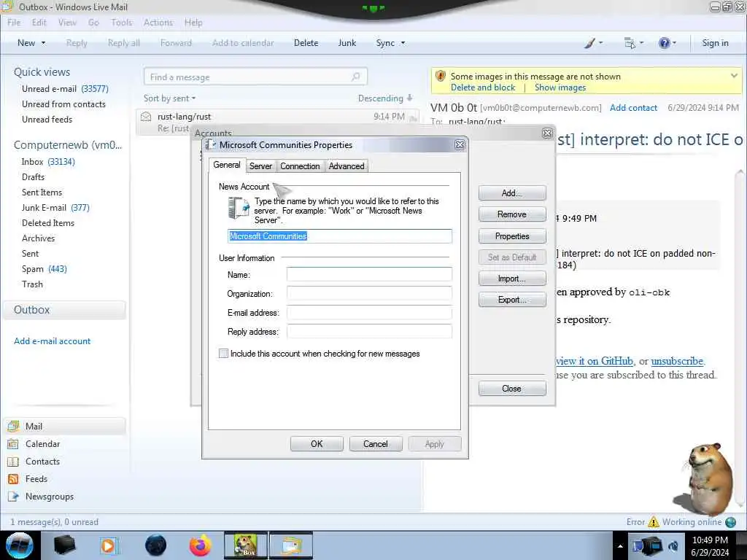
Task: Switch to the Advanced tab
Action: pos(347,166)
